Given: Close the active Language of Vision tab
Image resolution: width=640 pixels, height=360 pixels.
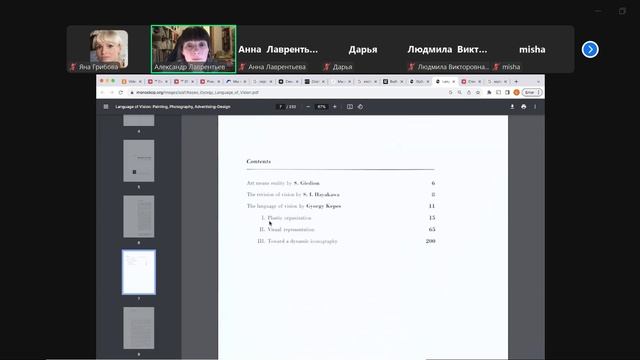Looking at the screenshot, I should 453,82.
